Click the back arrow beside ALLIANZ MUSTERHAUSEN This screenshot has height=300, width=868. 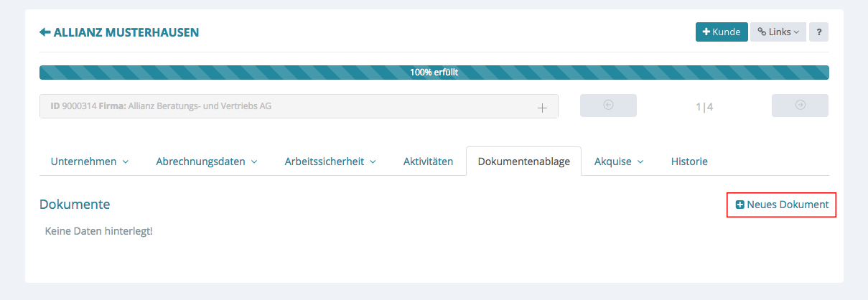point(45,32)
